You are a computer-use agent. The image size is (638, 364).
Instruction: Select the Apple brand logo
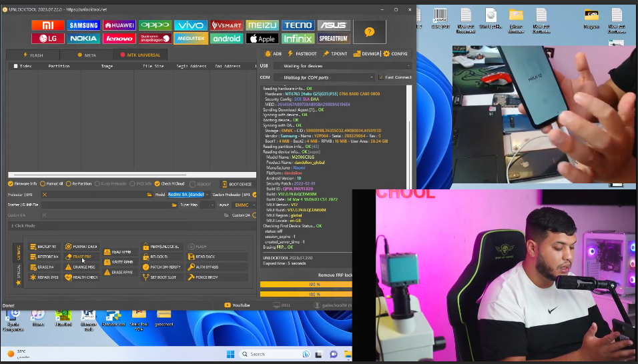coord(262,39)
